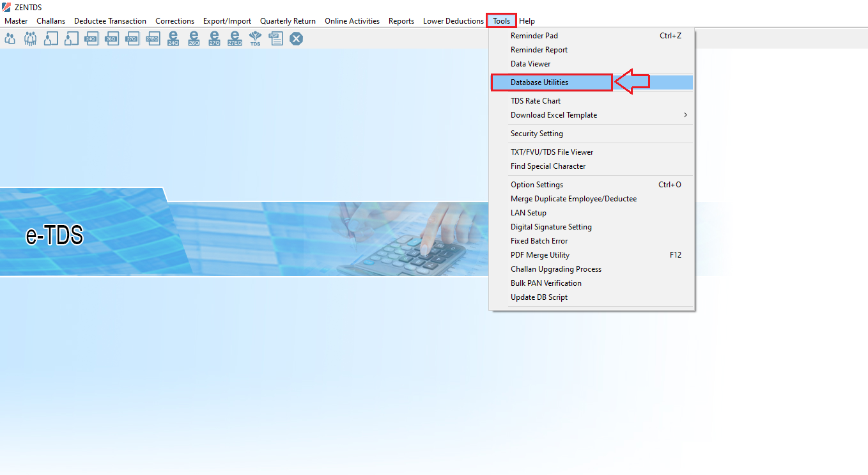Screen dimensions: 868x475
Task: Launch PDF Merge Utility
Action: click(x=592, y=255)
